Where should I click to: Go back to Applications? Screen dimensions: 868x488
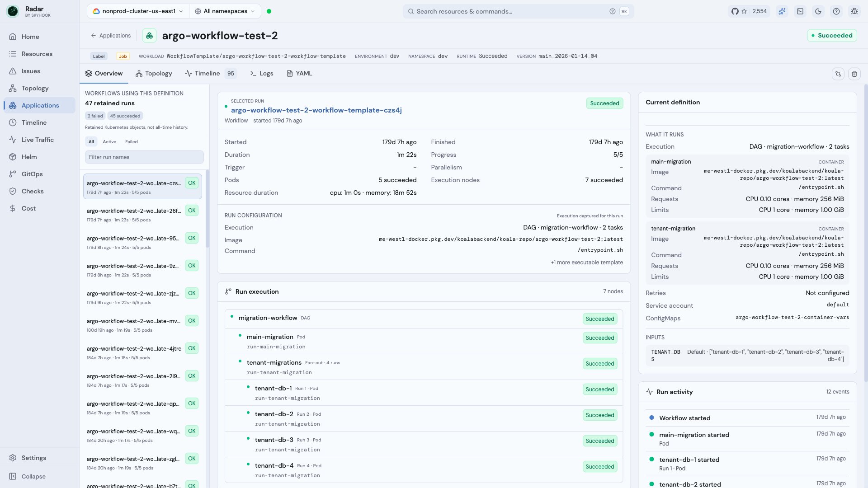coord(111,36)
